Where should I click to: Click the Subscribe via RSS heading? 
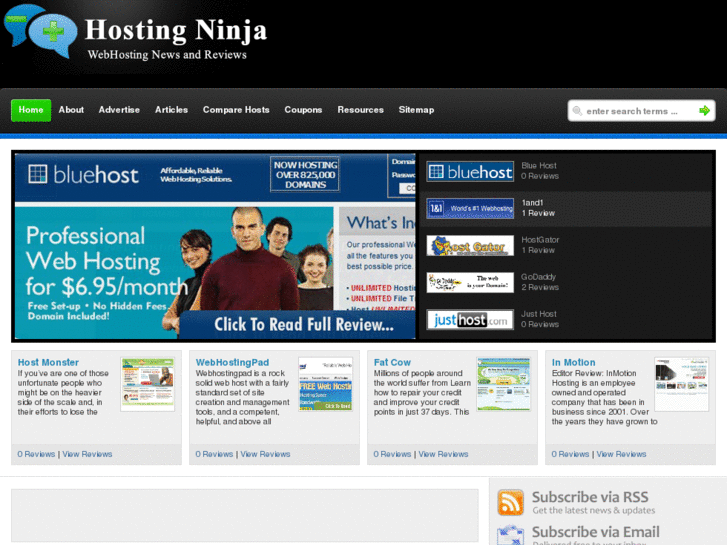pos(590,497)
